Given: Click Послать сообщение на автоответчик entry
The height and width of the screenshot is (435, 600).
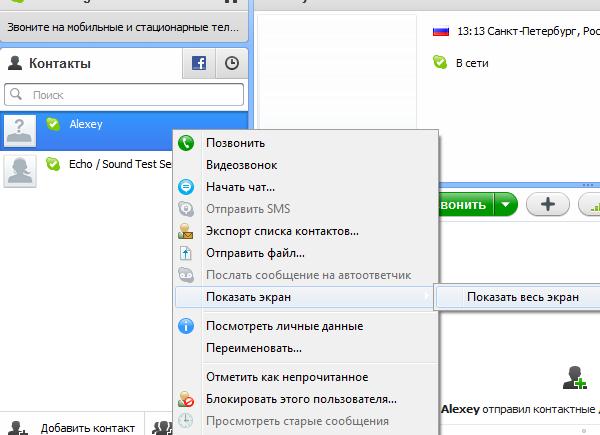Looking at the screenshot, I should [x=306, y=275].
